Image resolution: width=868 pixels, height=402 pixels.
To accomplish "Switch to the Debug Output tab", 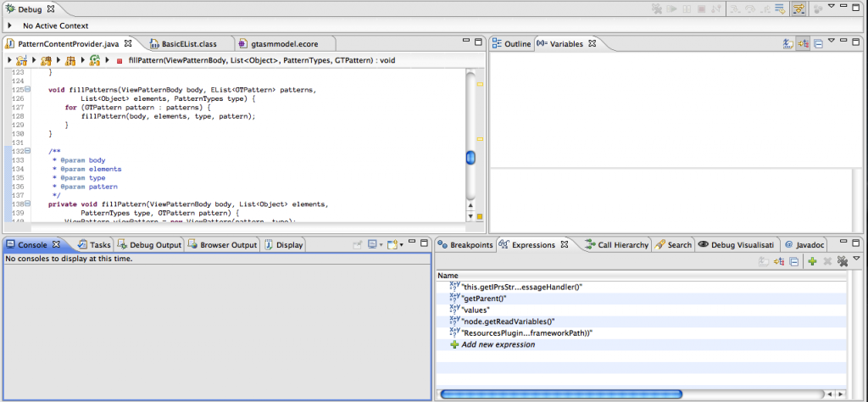I will (149, 245).
